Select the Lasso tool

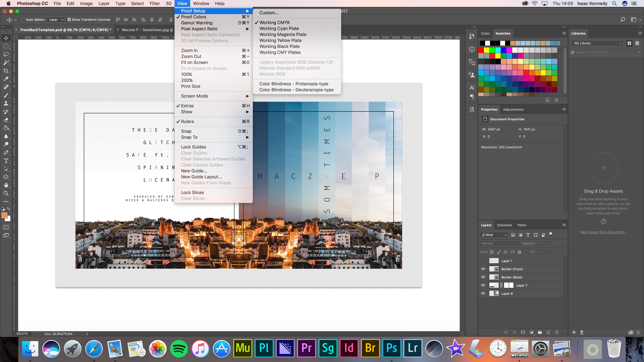pos(6,55)
